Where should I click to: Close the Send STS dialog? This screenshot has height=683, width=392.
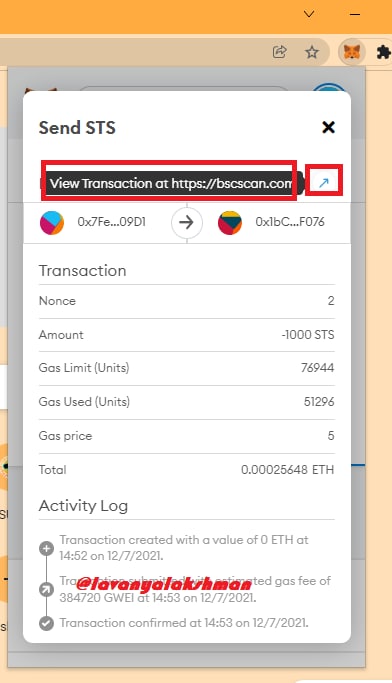(x=328, y=127)
